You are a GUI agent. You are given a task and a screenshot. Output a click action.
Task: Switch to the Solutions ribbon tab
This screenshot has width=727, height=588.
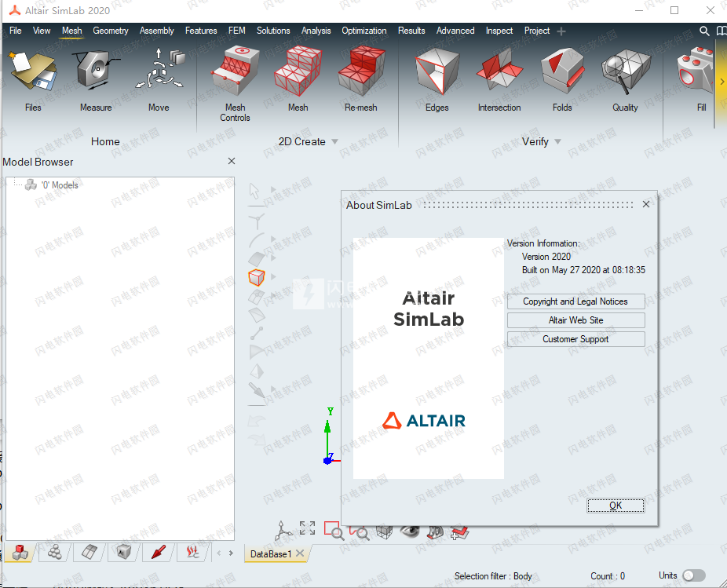(x=273, y=31)
